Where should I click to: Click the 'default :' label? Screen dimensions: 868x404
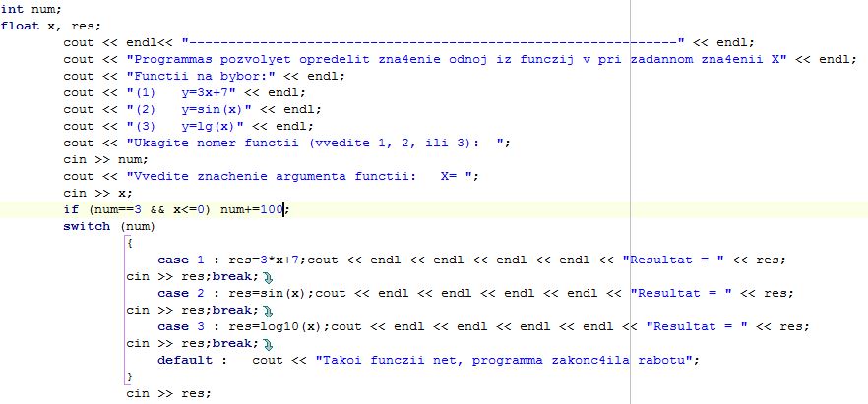[x=193, y=360]
